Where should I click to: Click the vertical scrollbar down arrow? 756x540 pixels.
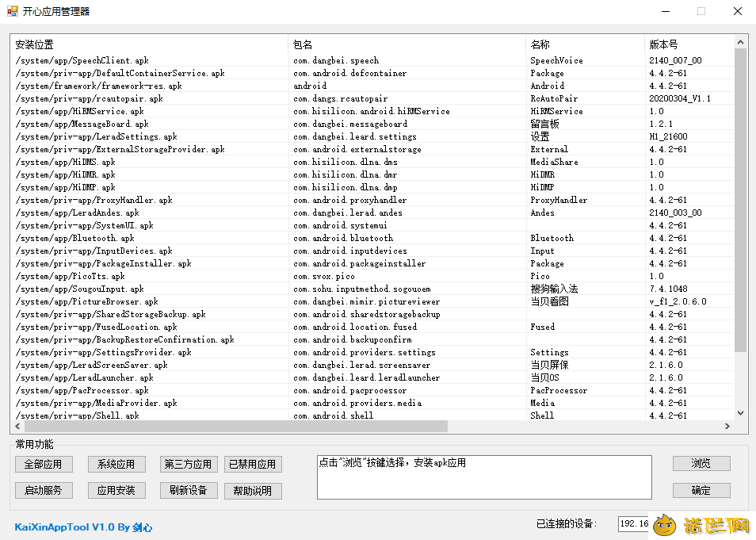(741, 413)
